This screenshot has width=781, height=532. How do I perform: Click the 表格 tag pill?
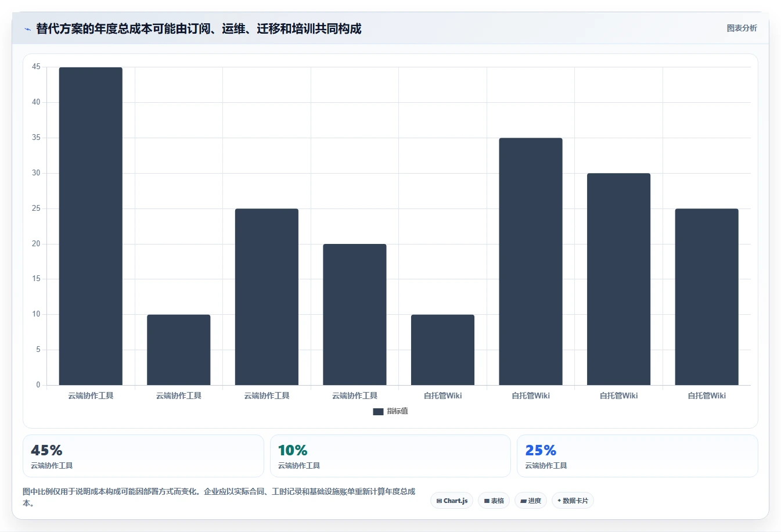494,501
